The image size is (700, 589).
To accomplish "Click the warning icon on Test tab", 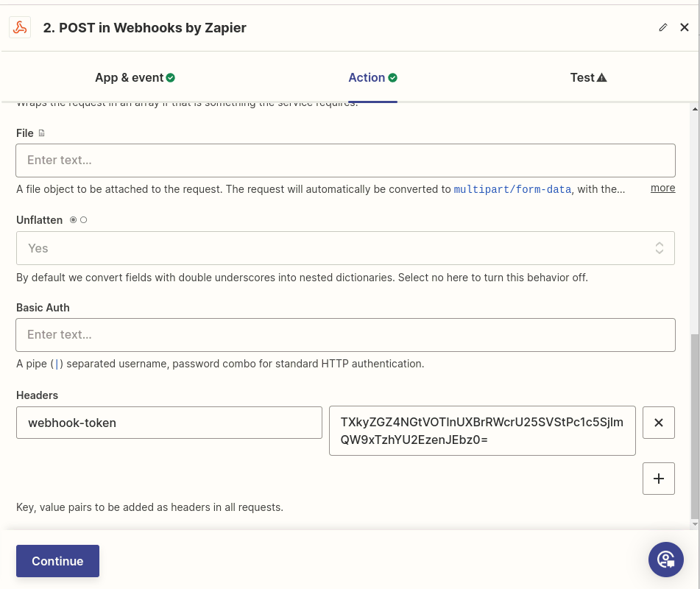I will tap(602, 78).
